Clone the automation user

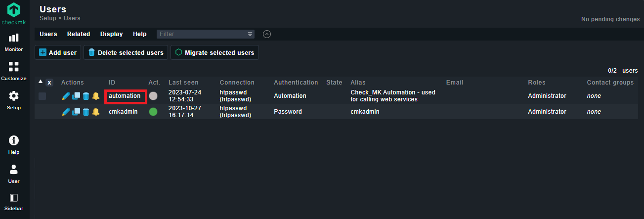(76, 96)
